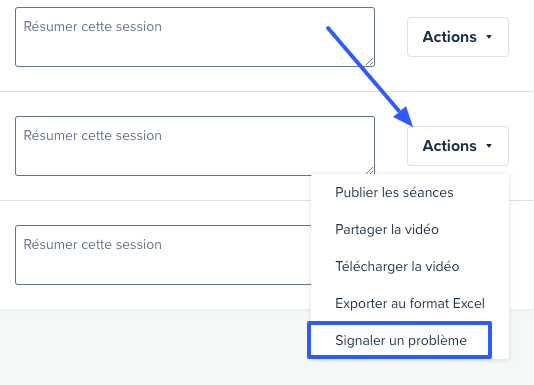Image resolution: width=534 pixels, height=385 pixels.
Task: Click the gray empty area below the session list
Action: click(x=153, y=348)
